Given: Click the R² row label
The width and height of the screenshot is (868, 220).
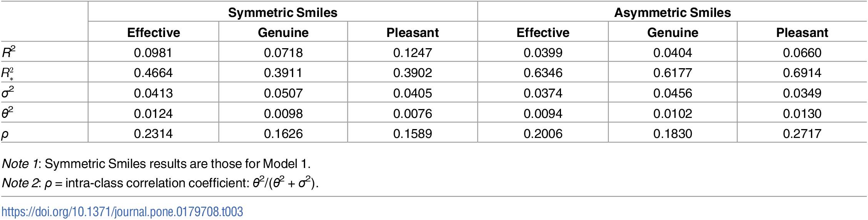Looking at the screenshot, I should point(8,52).
